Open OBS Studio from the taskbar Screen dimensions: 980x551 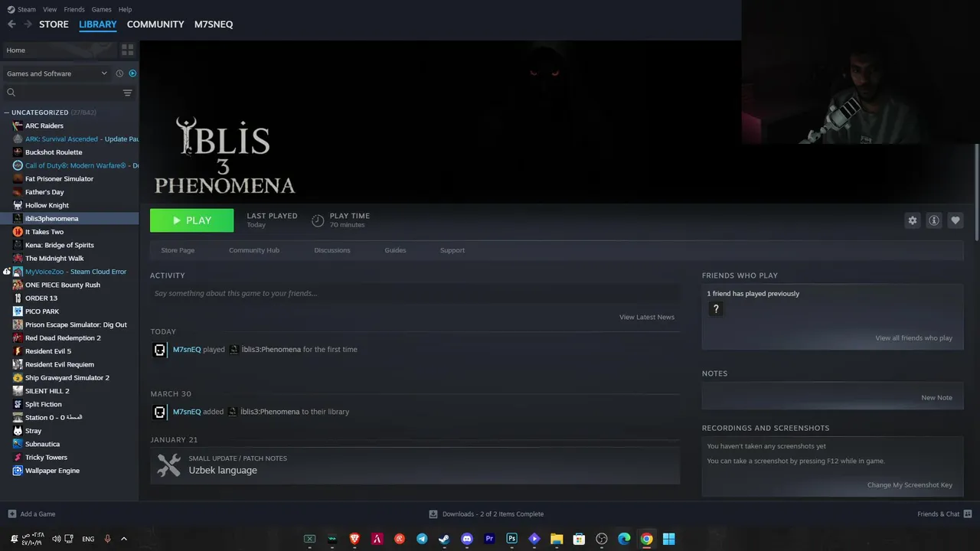(602, 539)
